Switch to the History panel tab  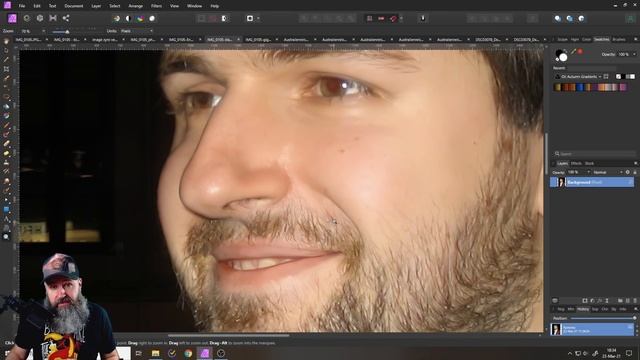click(583, 309)
